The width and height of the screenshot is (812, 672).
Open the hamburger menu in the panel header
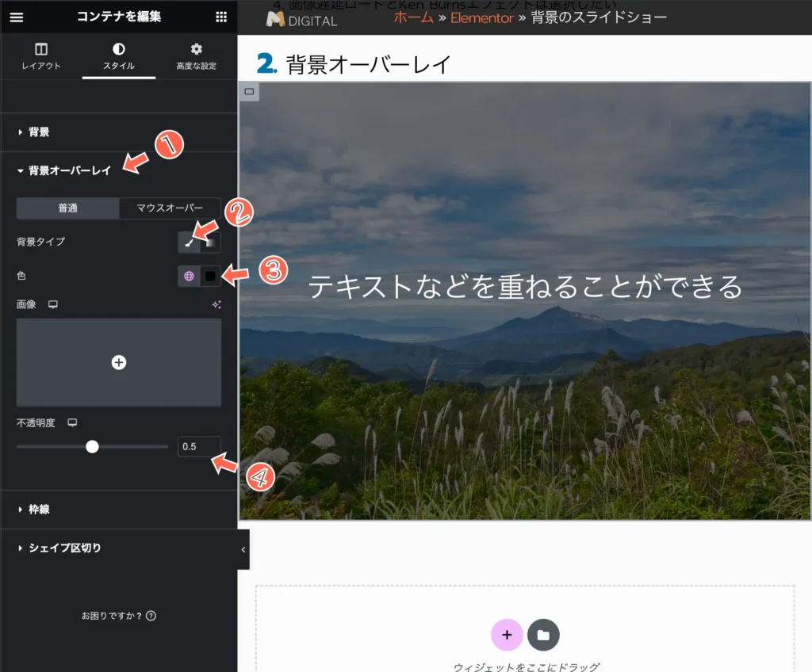click(x=16, y=17)
